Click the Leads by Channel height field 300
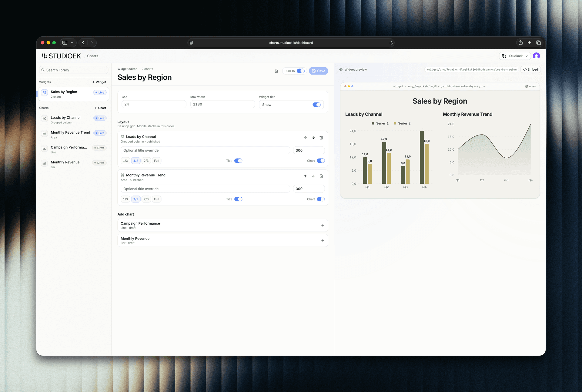 pos(309,150)
